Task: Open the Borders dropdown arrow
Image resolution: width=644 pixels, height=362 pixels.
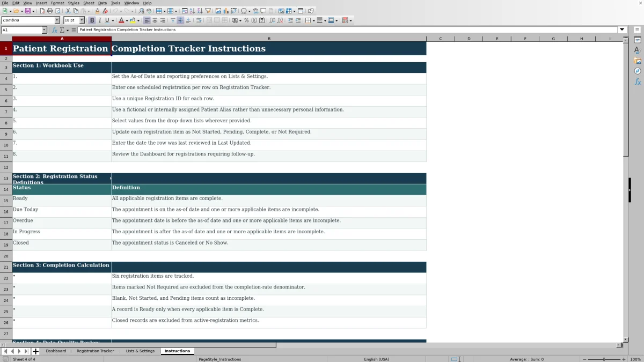Action: click(x=313, y=20)
